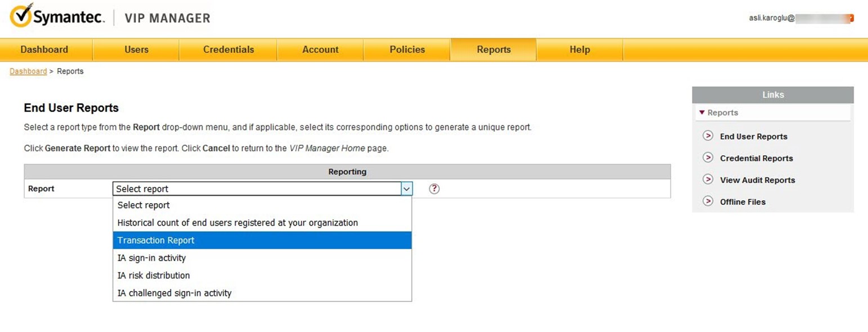This screenshot has height=332, width=868.
Task: Click the End User Reports page heading
Action: coord(71,108)
